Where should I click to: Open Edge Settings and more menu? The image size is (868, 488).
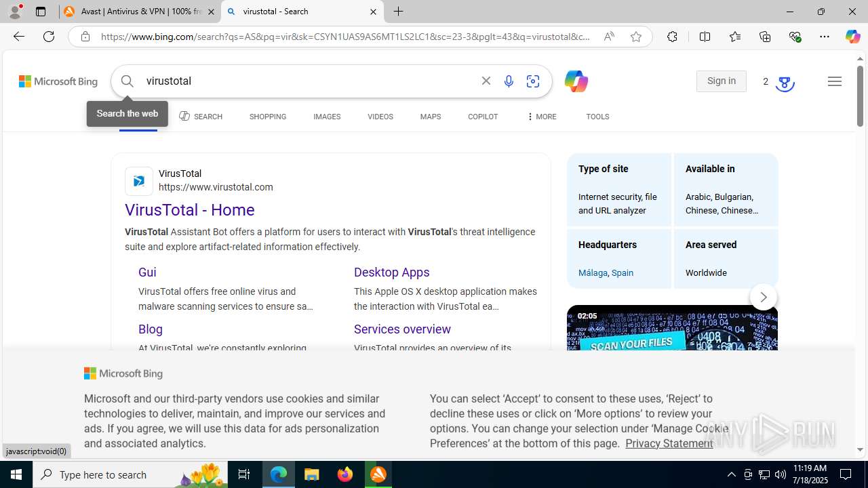click(x=825, y=37)
